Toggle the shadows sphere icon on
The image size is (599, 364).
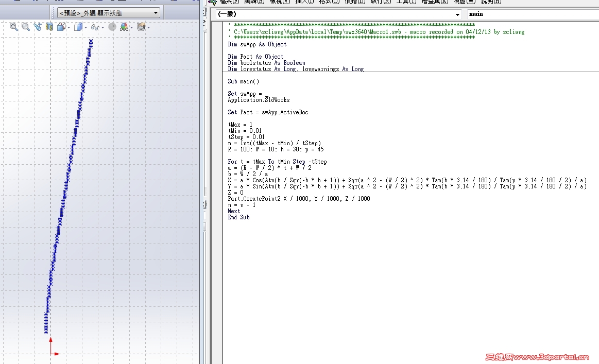coord(111,27)
